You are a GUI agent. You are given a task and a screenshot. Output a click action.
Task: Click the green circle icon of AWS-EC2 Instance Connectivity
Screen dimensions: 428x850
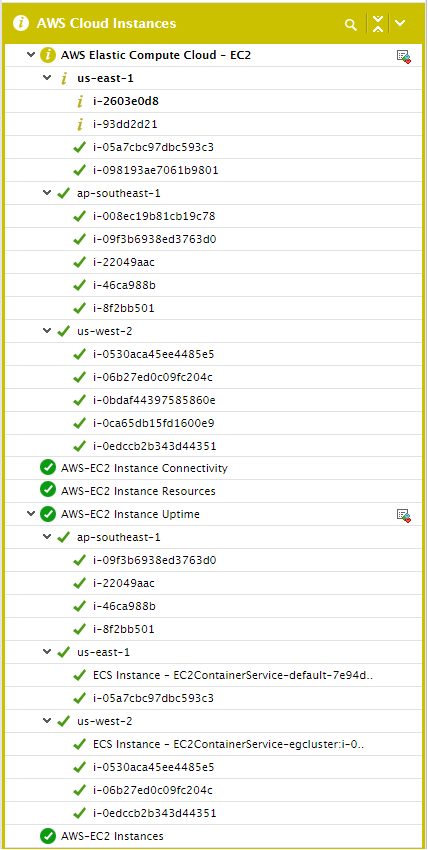click(x=48, y=468)
